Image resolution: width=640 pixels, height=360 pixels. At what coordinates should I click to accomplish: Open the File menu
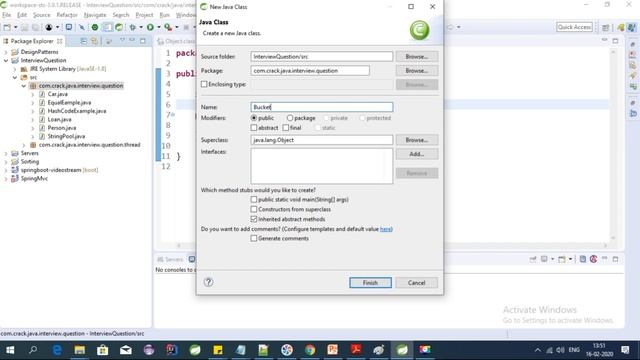tap(7, 15)
